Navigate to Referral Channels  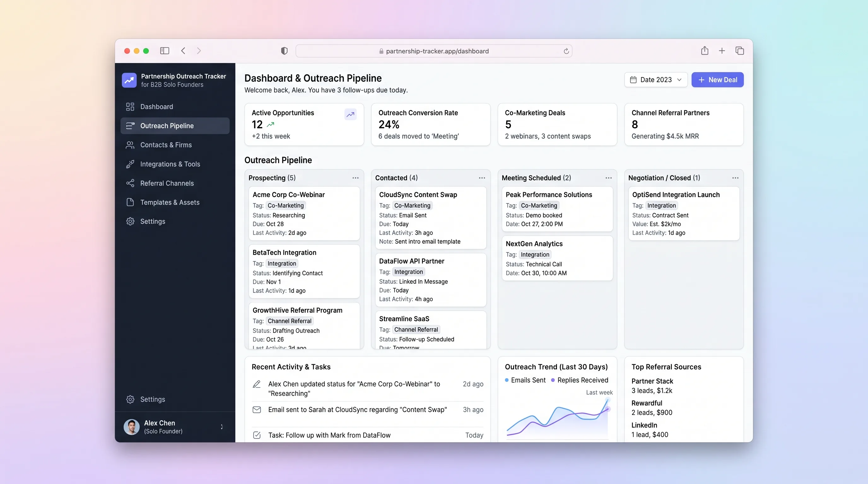click(x=175, y=183)
